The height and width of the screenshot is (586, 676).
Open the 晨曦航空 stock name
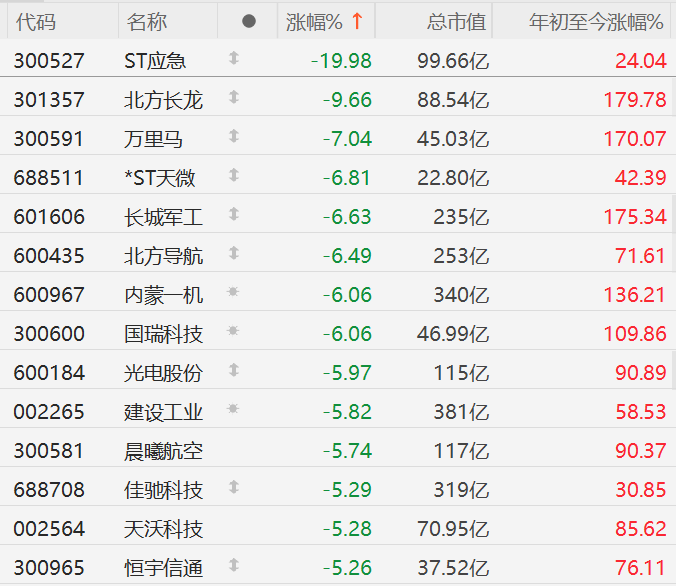163,451
